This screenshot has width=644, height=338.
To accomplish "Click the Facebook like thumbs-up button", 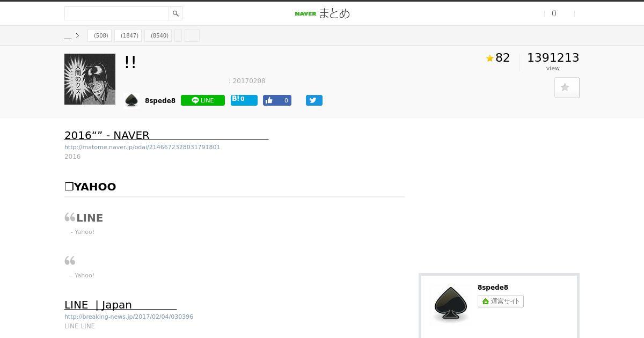I will (x=277, y=100).
